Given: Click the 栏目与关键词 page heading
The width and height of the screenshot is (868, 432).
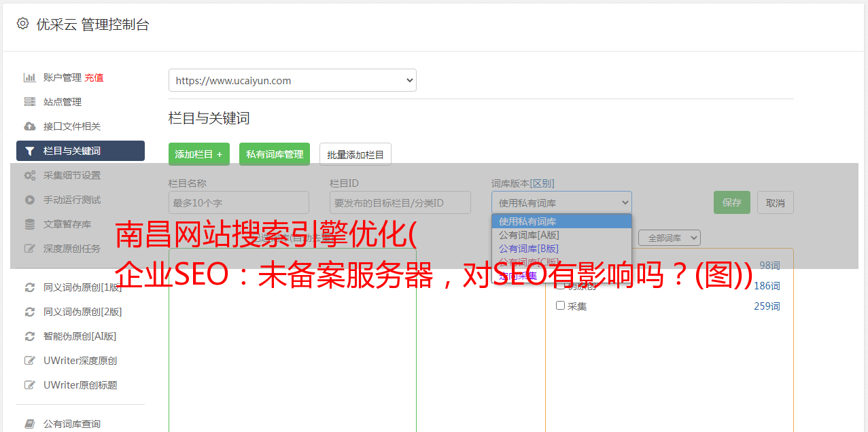Looking at the screenshot, I should click(x=209, y=118).
